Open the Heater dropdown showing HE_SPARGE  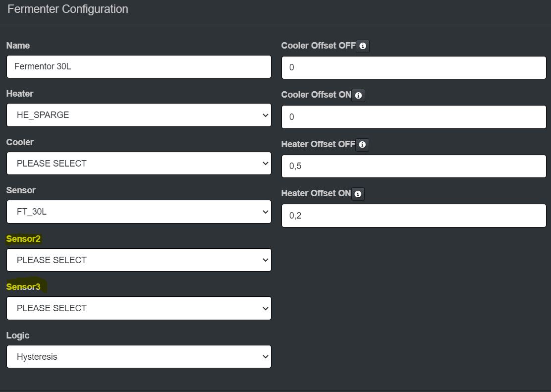tap(139, 115)
